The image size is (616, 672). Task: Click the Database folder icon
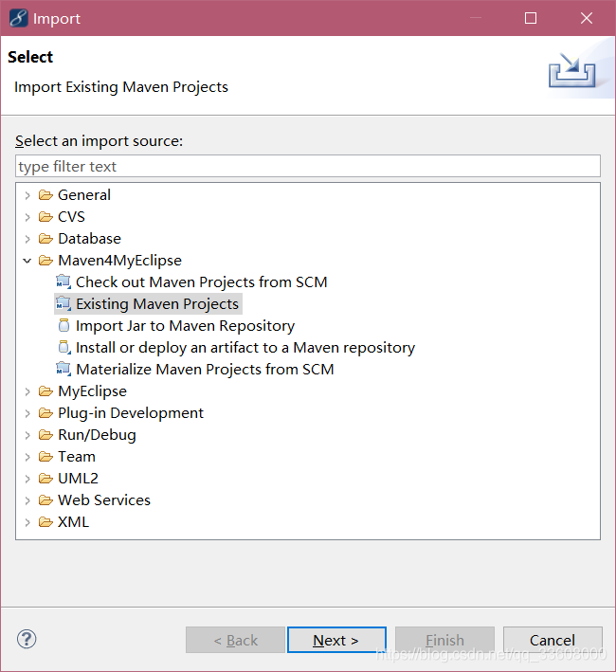45,239
